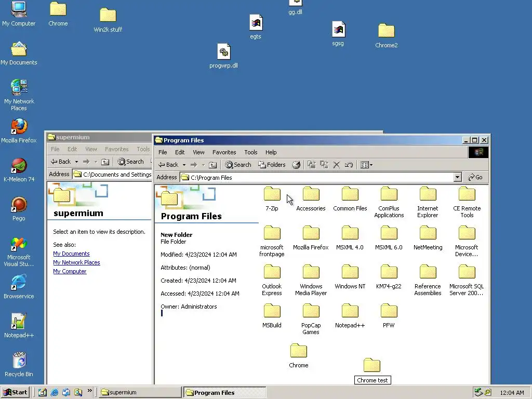Open the Edit menu in Program Files

[x=180, y=152]
